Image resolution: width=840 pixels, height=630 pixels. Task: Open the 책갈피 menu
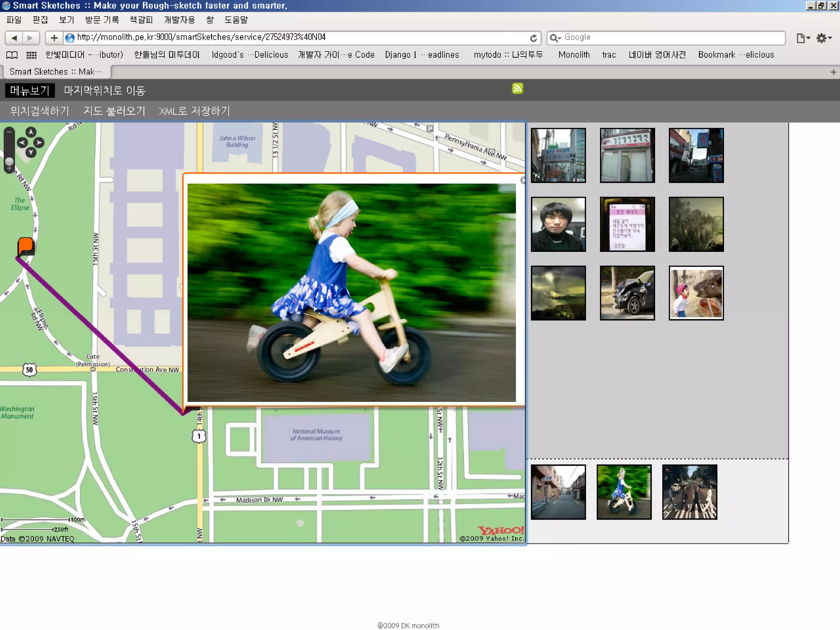click(x=141, y=20)
